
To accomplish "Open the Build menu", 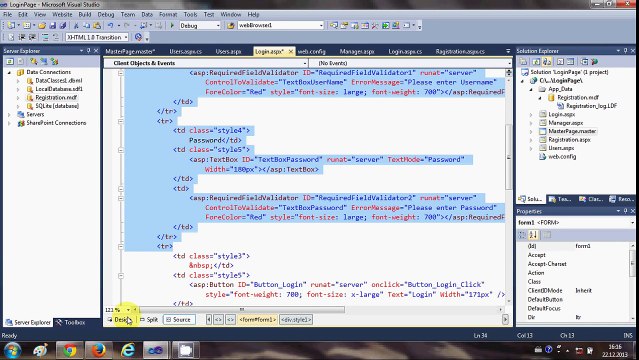I will pyautogui.click(x=85, y=14).
